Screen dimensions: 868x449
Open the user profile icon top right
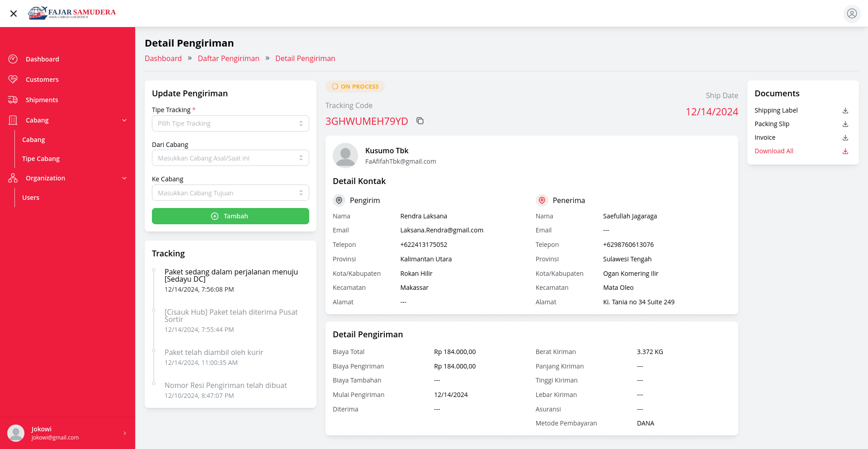(x=852, y=14)
